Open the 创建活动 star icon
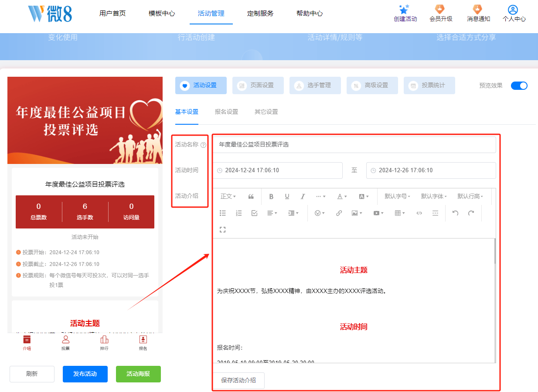The height and width of the screenshot is (392, 538). coord(405,10)
